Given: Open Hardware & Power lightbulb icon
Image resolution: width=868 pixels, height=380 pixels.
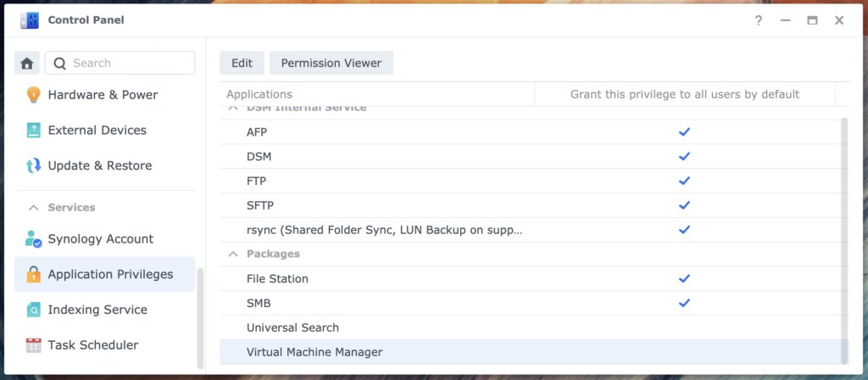Looking at the screenshot, I should [34, 95].
